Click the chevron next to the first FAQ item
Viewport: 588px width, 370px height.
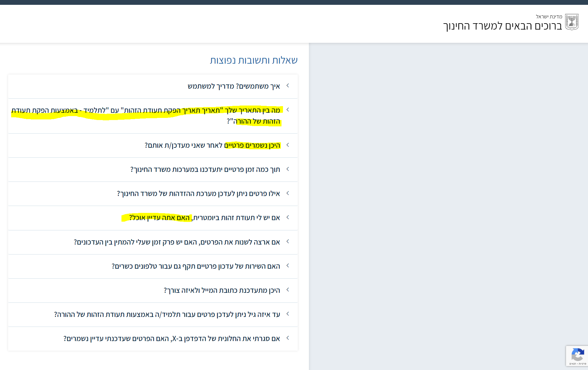287,86
